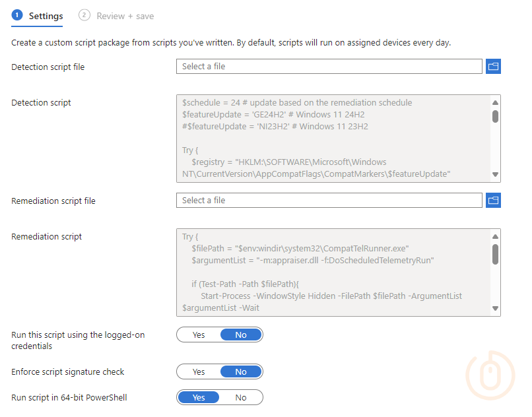Image resolution: width=532 pixels, height=417 pixels.
Task: Click inside the Detection script text area
Action: tap(333, 139)
